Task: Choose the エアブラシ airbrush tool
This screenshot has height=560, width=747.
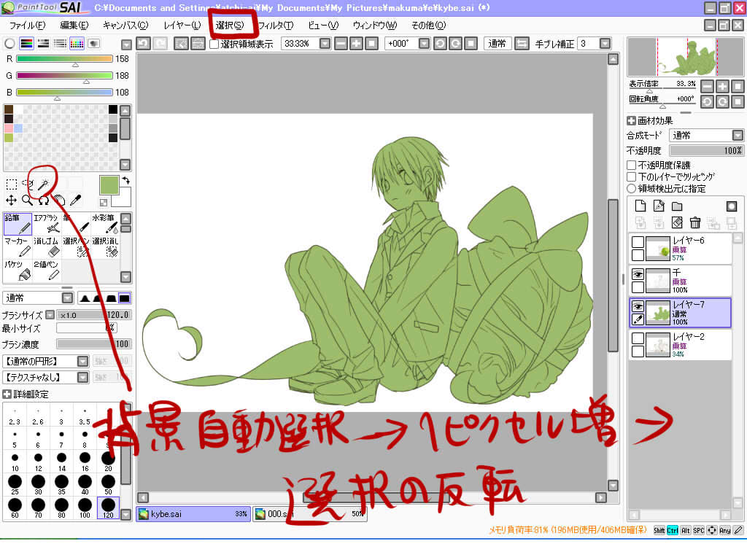Action: pyautogui.click(x=47, y=224)
